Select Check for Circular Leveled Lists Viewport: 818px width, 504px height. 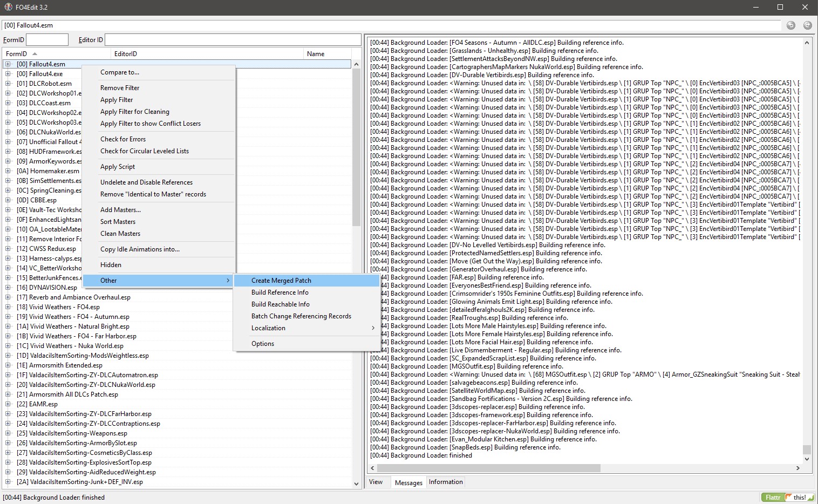point(159,151)
